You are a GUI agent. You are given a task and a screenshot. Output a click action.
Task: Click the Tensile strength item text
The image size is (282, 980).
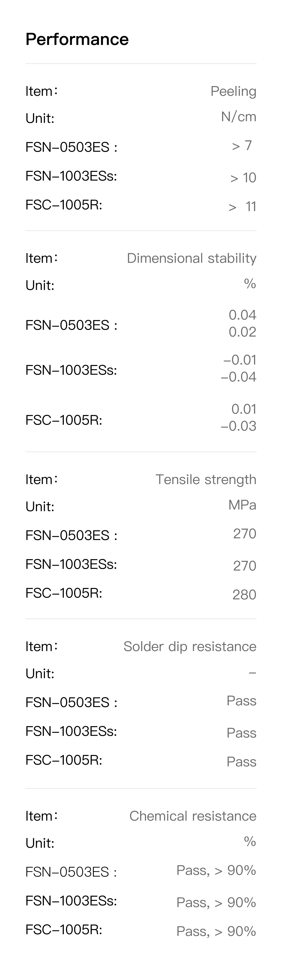pyautogui.click(x=206, y=479)
